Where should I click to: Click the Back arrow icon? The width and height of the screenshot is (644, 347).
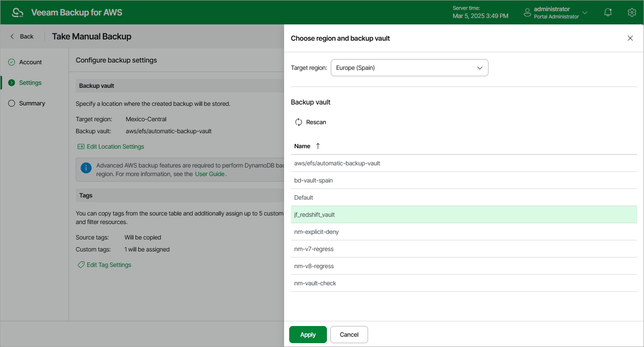[x=12, y=36]
